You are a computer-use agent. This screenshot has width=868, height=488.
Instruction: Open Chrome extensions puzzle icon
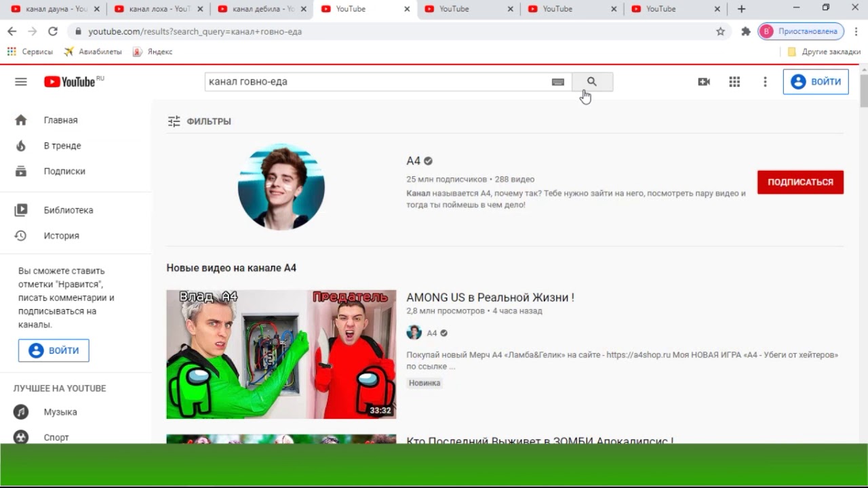(746, 31)
